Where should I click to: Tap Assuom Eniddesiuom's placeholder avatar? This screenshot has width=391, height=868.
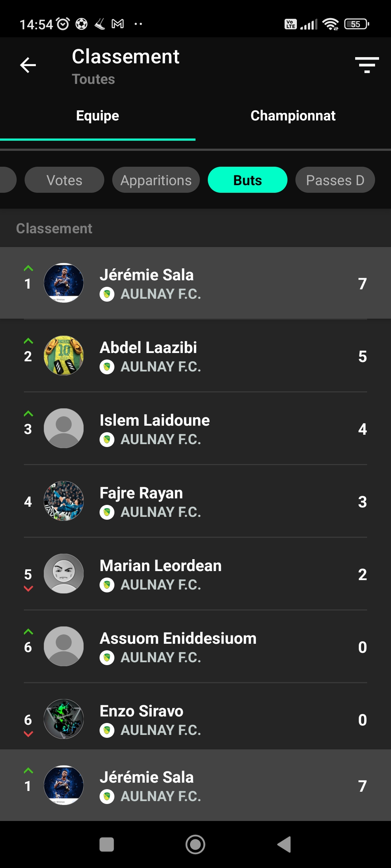coord(64,646)
